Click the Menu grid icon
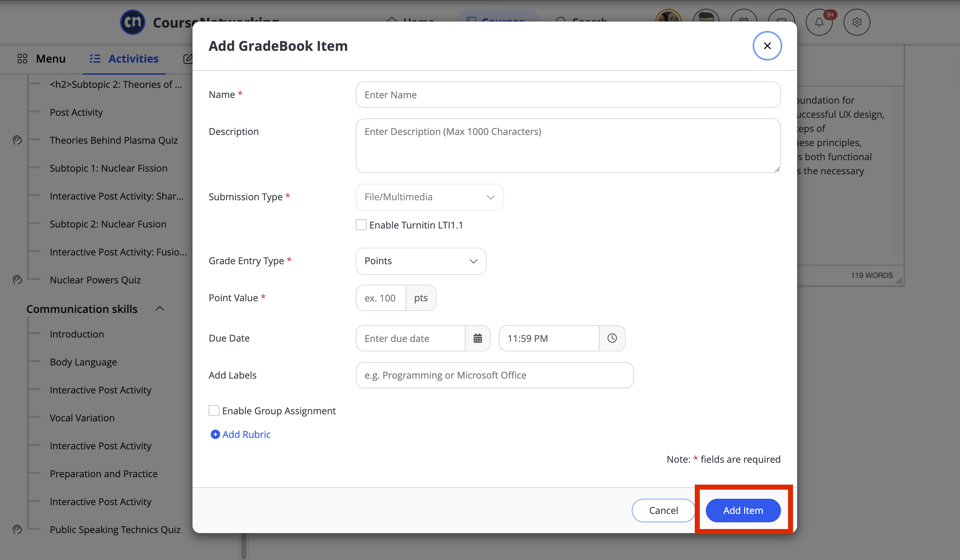Screen dimensions: 960x560 click(x=23, y=59)
